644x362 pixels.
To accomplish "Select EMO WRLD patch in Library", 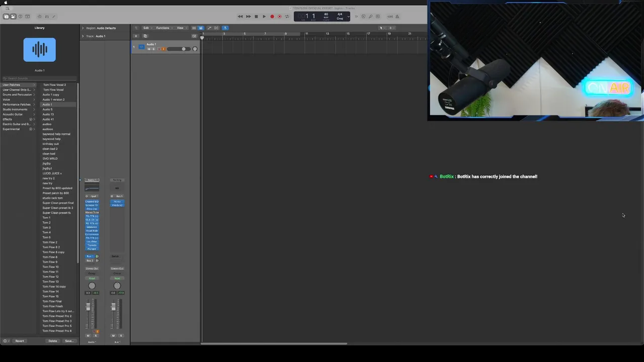I will tap(50, 158).
